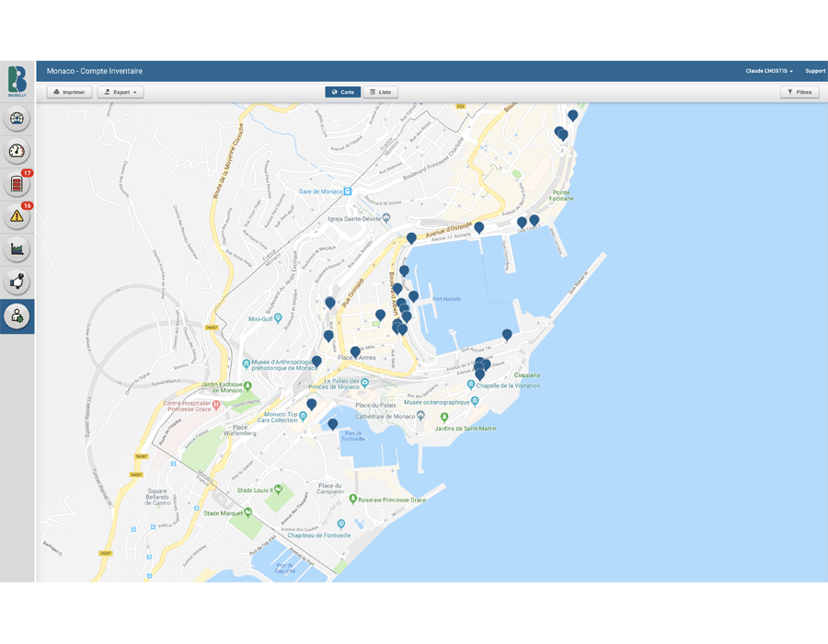Select the Musée océanographique map marker
This screenshot has height=644, width=828.
pyautogui.click(x=475, y=402)
